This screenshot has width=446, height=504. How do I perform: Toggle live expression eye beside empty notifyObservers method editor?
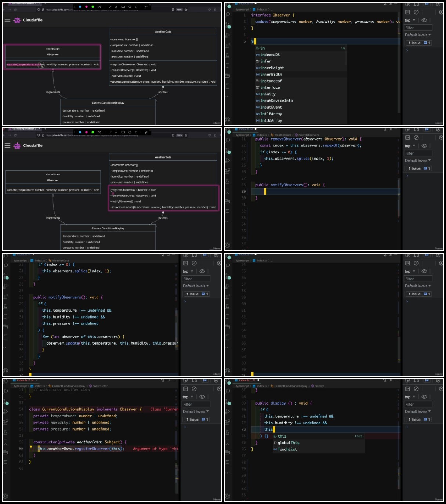(424, 146)
